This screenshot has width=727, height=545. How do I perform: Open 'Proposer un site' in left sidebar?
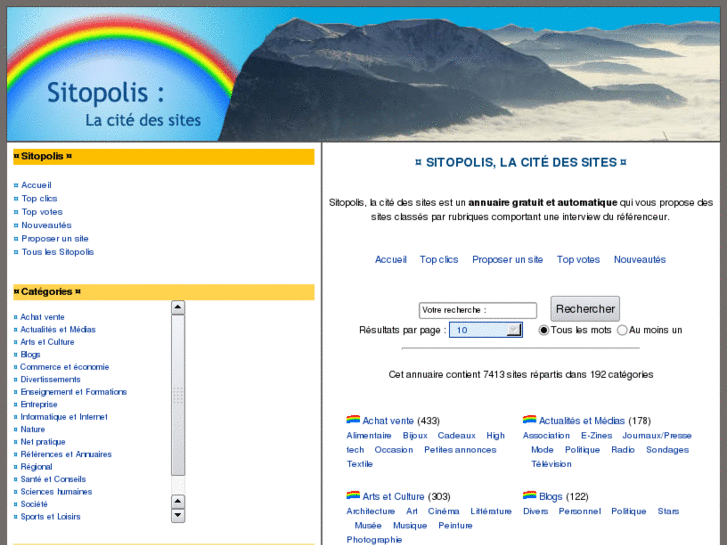pos(55,239)
